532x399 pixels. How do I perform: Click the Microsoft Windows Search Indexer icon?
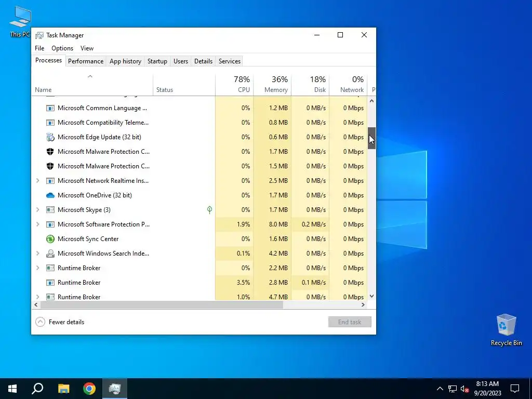coord(50,254)
